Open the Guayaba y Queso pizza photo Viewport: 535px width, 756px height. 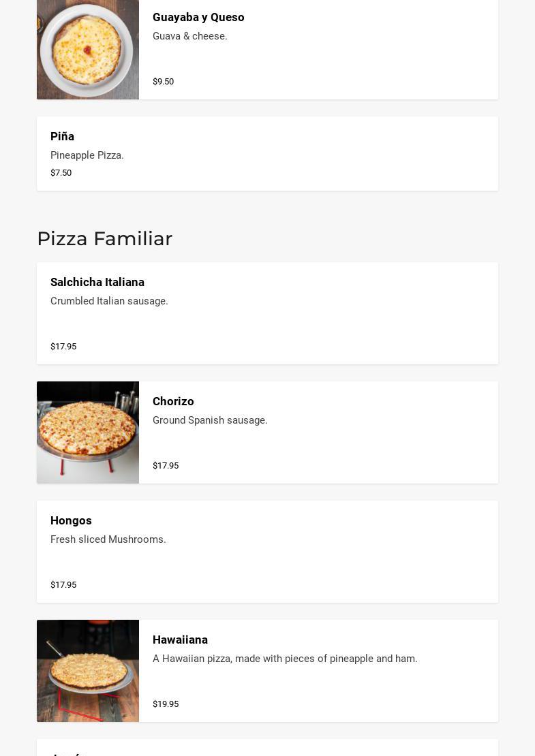[x=87, y=49]
